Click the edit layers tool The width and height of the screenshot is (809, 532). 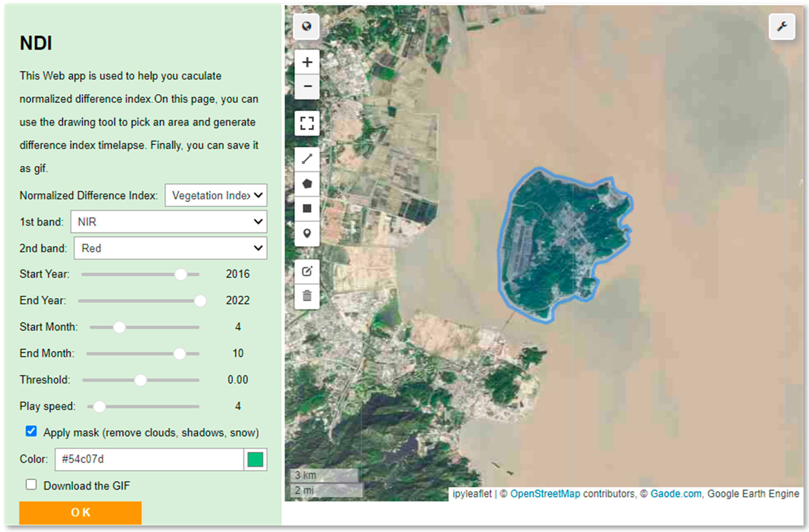(x=307, y=271)
